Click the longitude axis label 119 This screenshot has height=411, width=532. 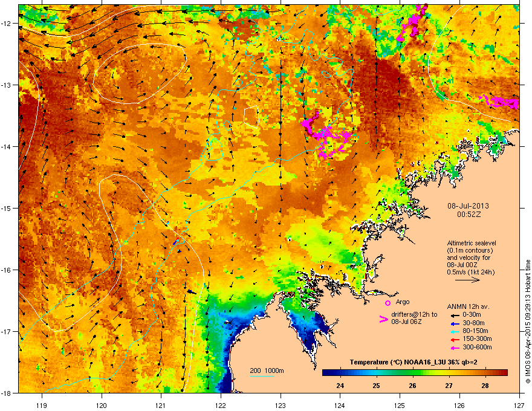coord(42,405)
